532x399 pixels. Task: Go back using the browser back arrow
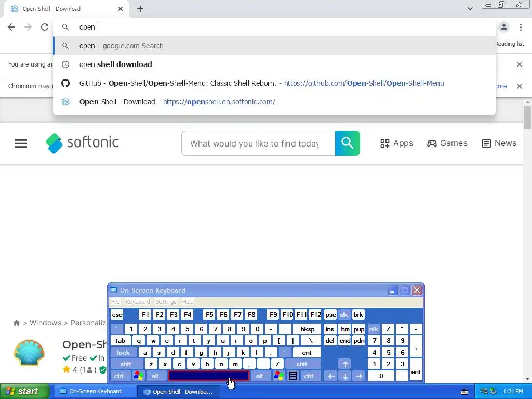(11, 27)
